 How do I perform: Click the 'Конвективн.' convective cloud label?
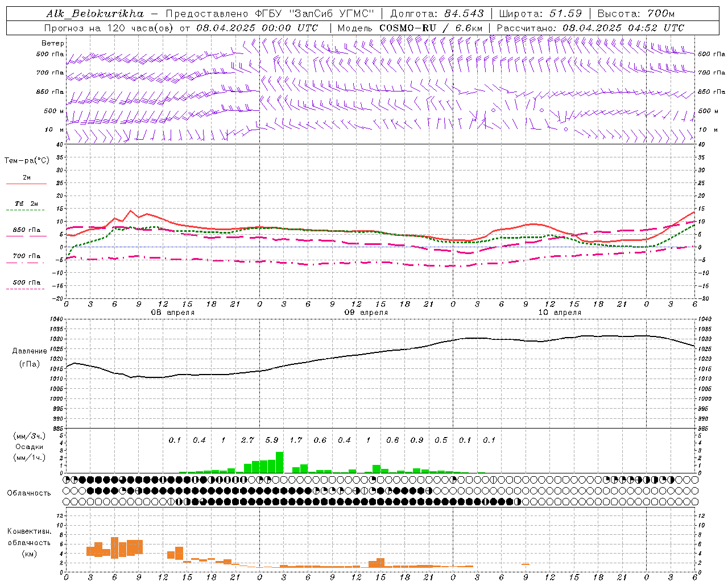click(x=29, y=531)
